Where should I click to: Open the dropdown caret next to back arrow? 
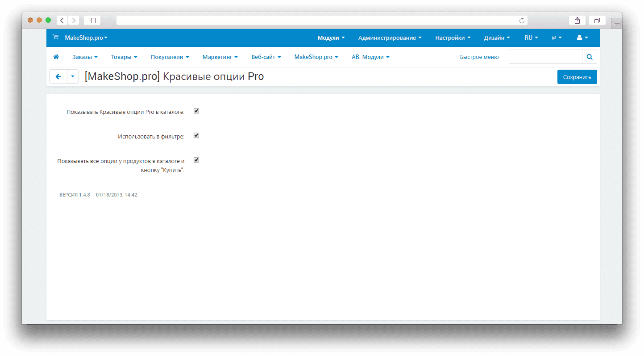pos(73,76)
